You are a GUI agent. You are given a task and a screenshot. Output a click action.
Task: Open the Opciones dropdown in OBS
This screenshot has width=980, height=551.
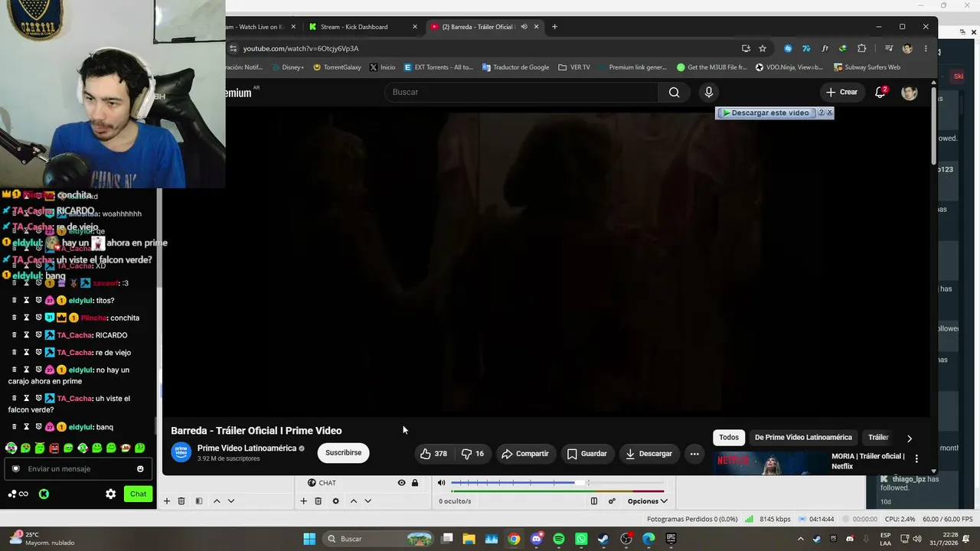[x=647, y=501]
